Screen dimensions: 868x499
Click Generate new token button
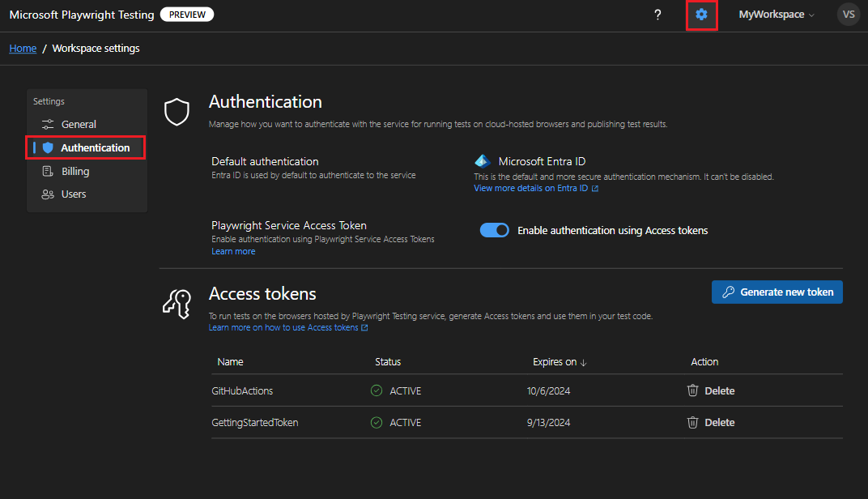[x=777, y=292]
